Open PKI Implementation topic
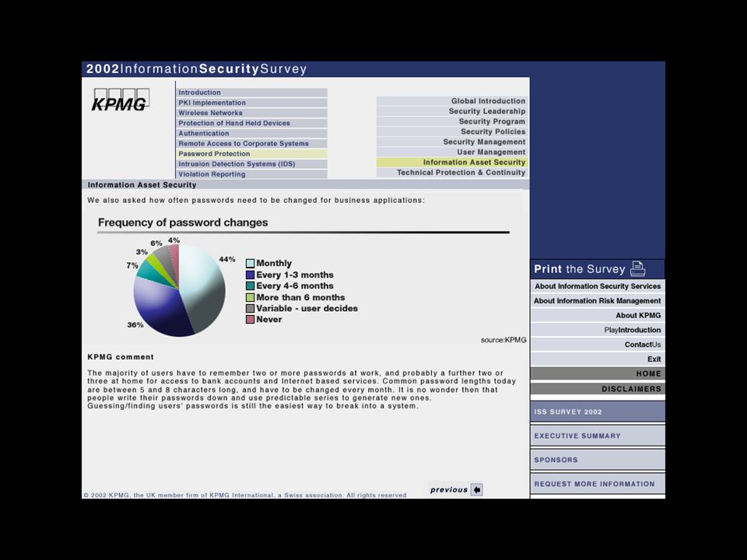 pos(251,103)
